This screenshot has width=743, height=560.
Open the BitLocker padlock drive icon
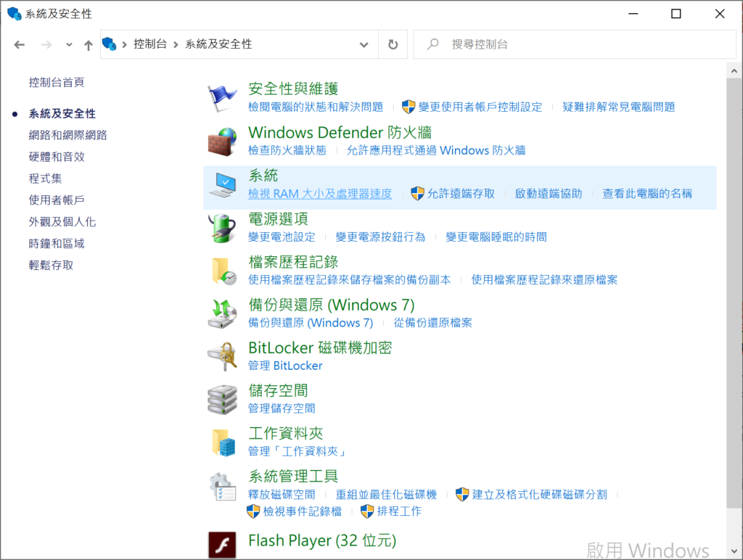(x=222, y=357)
